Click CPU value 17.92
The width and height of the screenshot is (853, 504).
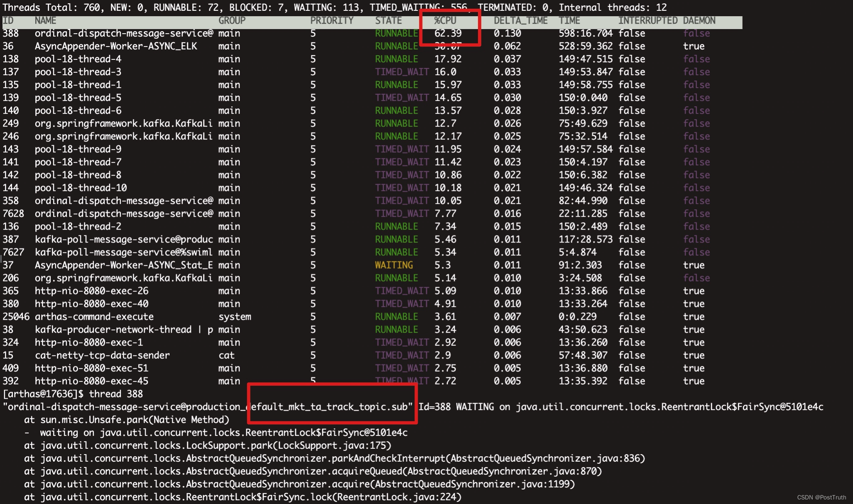click(448, 59)
